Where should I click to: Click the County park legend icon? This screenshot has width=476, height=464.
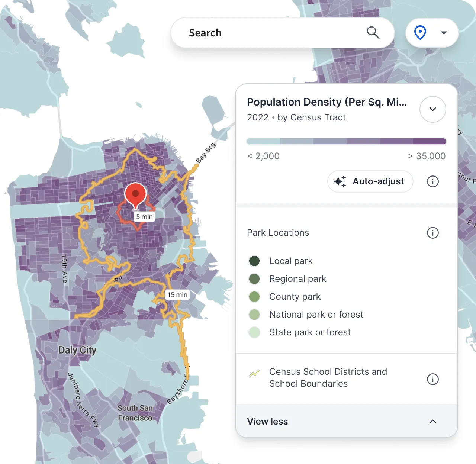pos(254,297)
